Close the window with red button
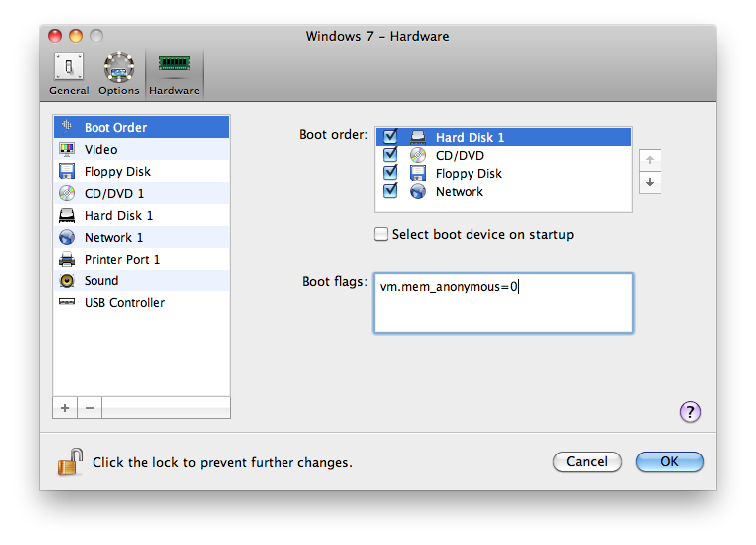Image resolution: width=756 pixels, height=545 pixels. (x=55, y=36)
